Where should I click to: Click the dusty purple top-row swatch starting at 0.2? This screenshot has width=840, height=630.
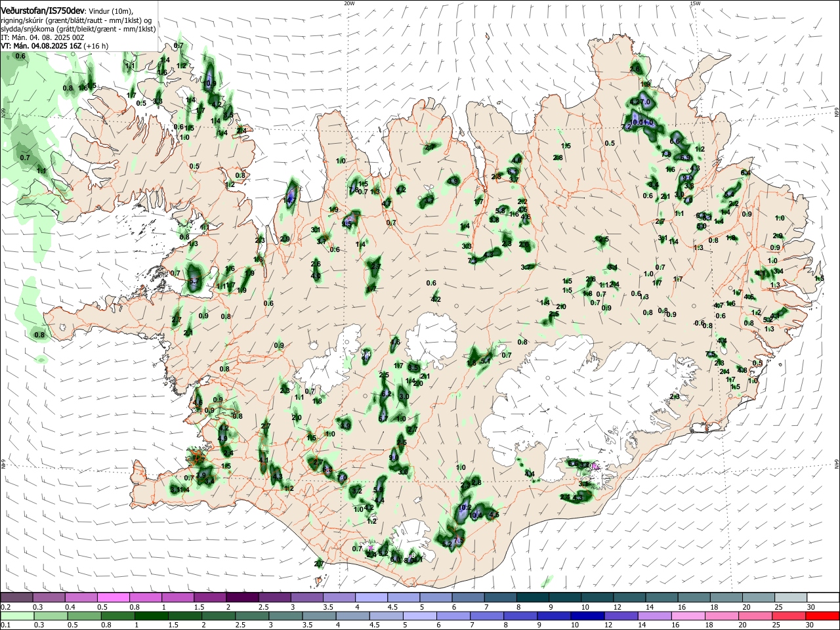click(x=16, y=597)
